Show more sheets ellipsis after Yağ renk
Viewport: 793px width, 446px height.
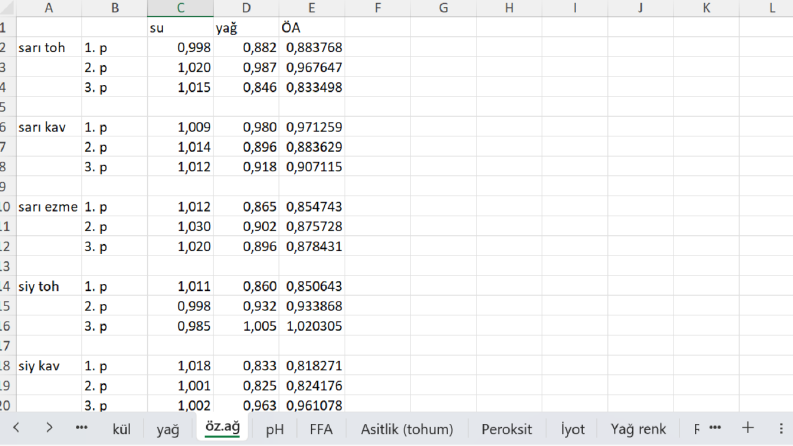pos(715,428)
